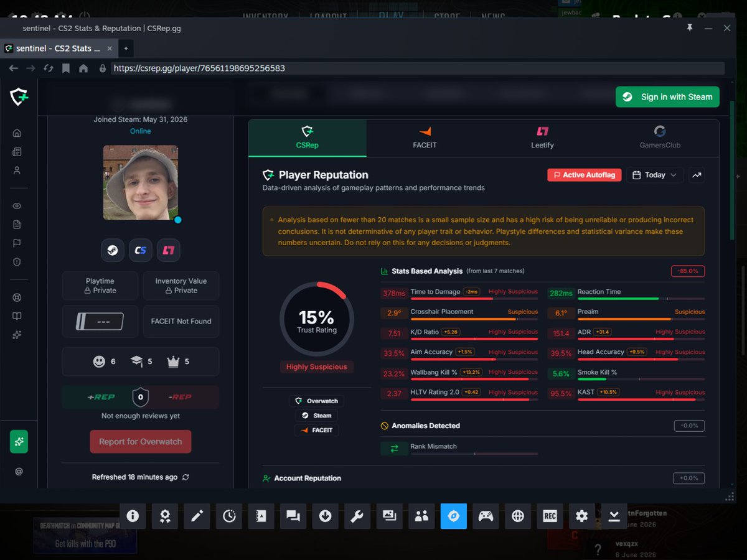Click the overlay info icon
The image size is (747, 560).
132,516
